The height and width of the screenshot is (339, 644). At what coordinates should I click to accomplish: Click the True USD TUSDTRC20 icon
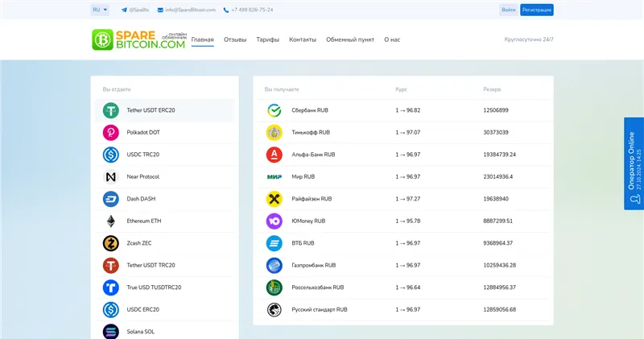(111, 287)
